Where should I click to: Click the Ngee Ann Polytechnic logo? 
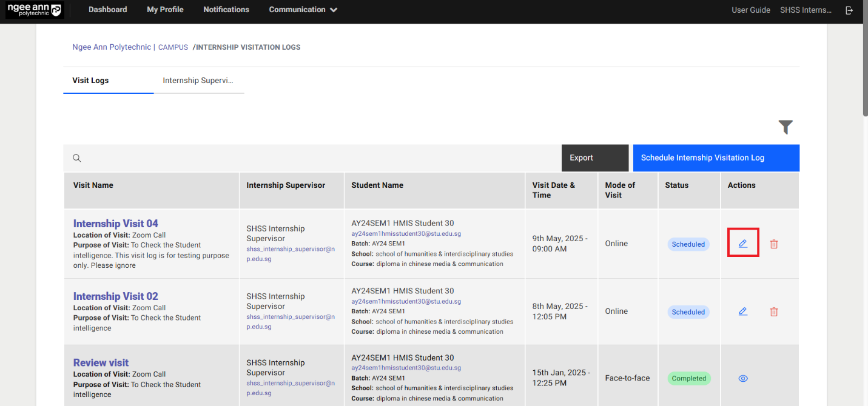click(x=34, y=10)
